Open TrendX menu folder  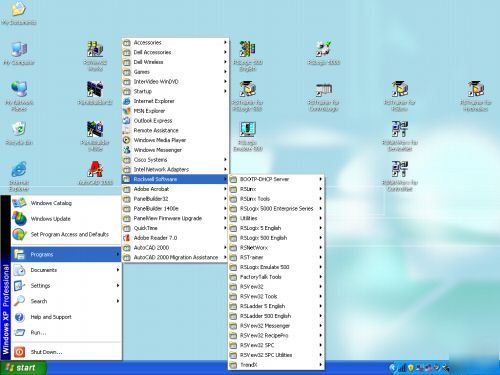(x=276, y=365)
